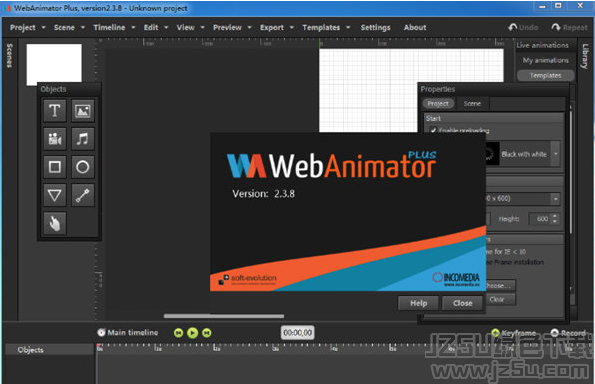Skip timeline to the end
Image resolution: width=595 pixels, height=384 pixels.
pyautogui.click(x=206, y=333)
